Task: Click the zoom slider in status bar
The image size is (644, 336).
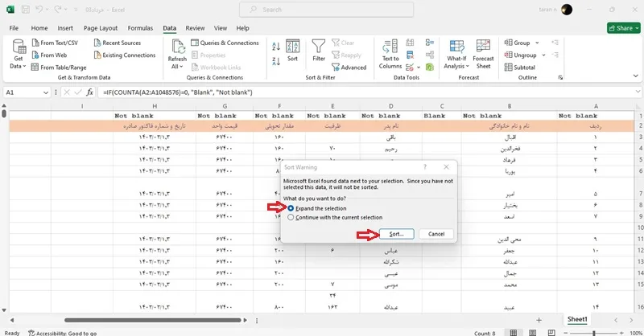Action: pyautogui.click(x=593, y=333)
